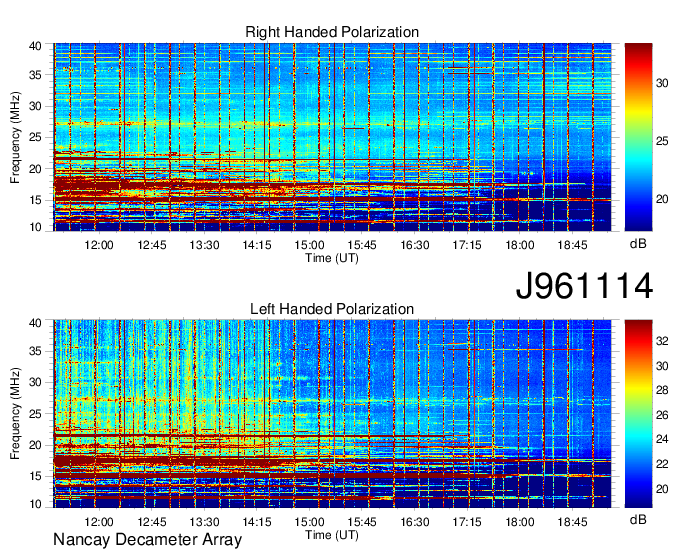Click Time (UT) label under right-handed plot
680x552 pixels.
pyautogui.click(x=332, y=258)
